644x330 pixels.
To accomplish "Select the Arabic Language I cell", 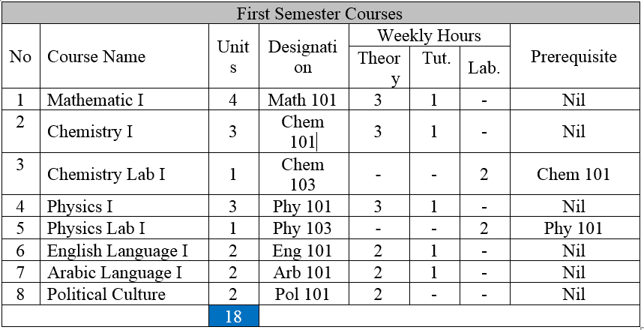I will (114, 272).
